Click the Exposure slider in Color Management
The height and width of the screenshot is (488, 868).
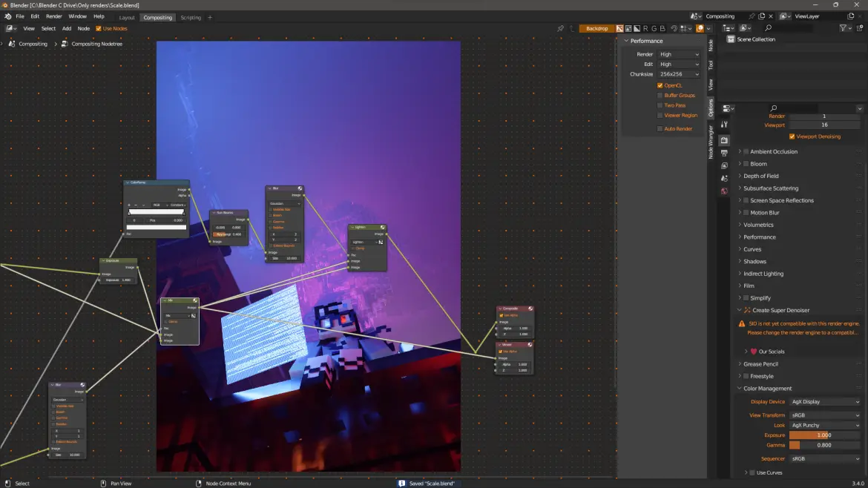(x=823, y=435)
